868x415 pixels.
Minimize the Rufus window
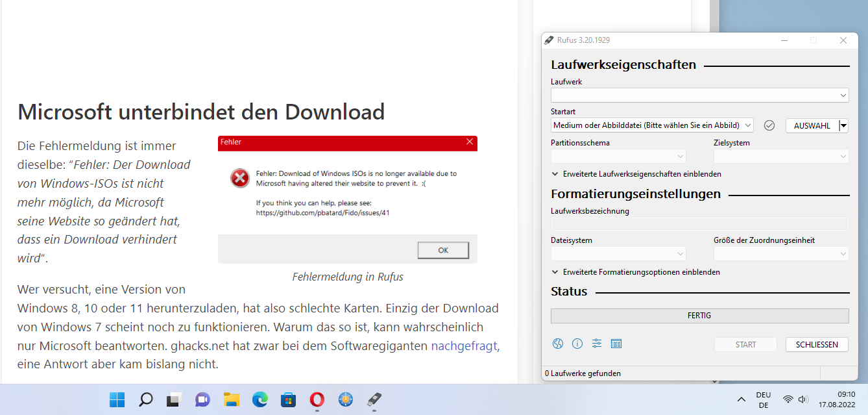coord(784,40)
